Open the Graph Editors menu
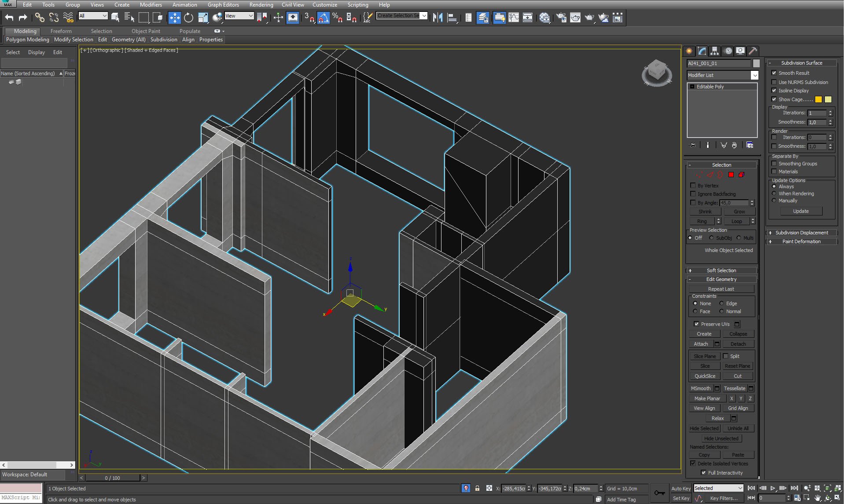 pyautogui.click(x=223, y=5)
